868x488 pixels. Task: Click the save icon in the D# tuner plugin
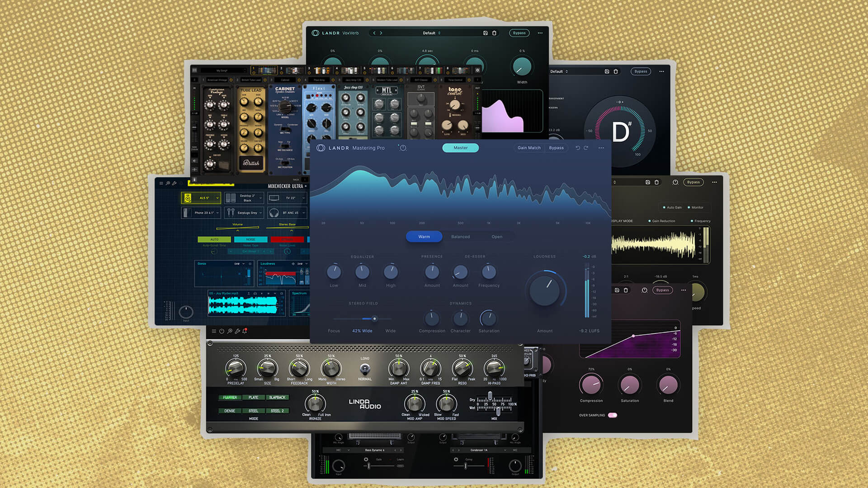point(607,71)
